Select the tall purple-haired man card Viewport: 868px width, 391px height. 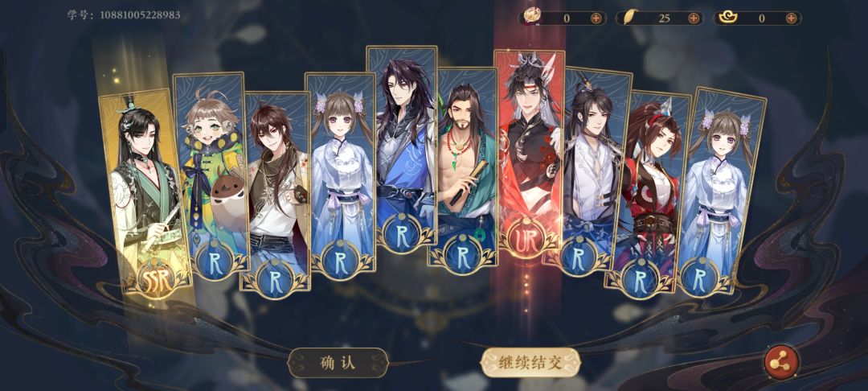tap(402, 148)
